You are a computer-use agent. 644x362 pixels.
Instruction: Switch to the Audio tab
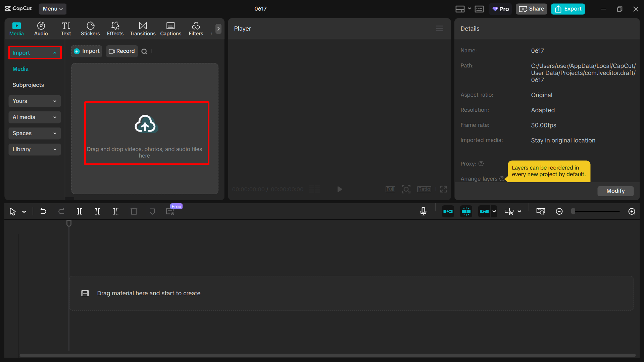(41, 29)
